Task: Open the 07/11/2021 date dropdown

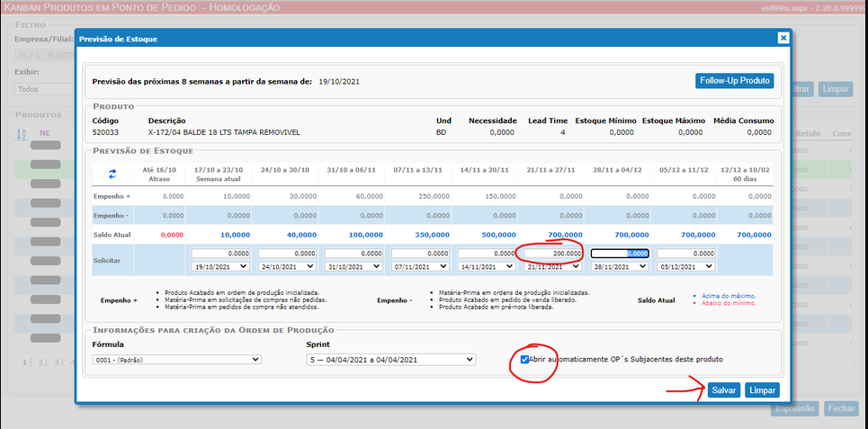Action: tap(420, 266)
